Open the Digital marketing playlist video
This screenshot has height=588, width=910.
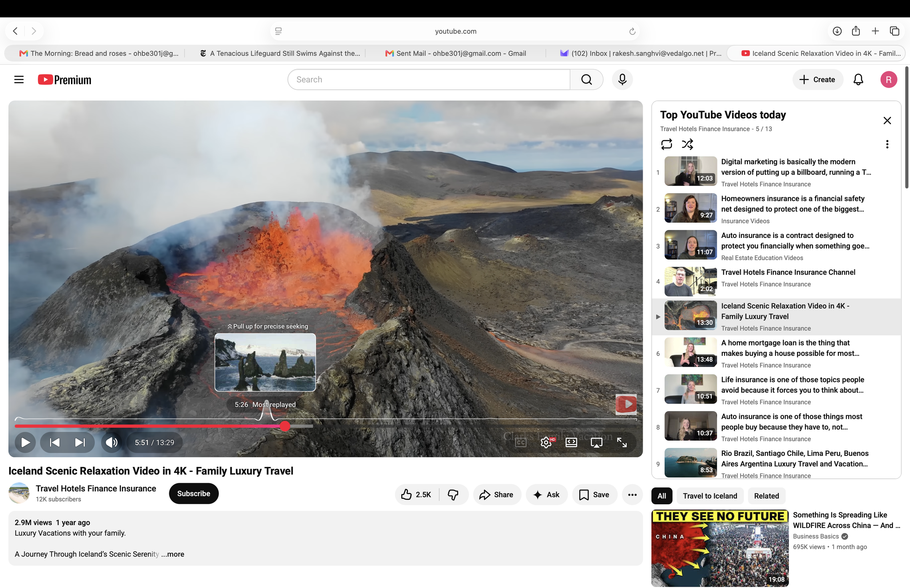[x=775, y=172]
